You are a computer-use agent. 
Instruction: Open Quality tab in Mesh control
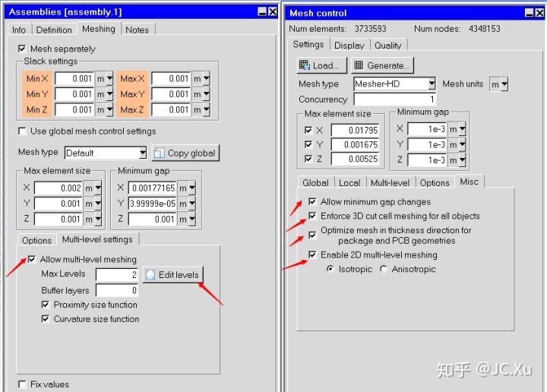click(388, 46)
